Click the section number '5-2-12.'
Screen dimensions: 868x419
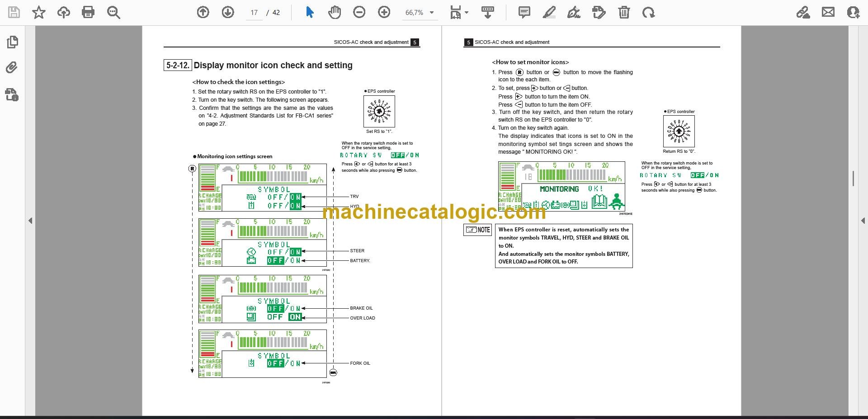[x=178, y=65]
